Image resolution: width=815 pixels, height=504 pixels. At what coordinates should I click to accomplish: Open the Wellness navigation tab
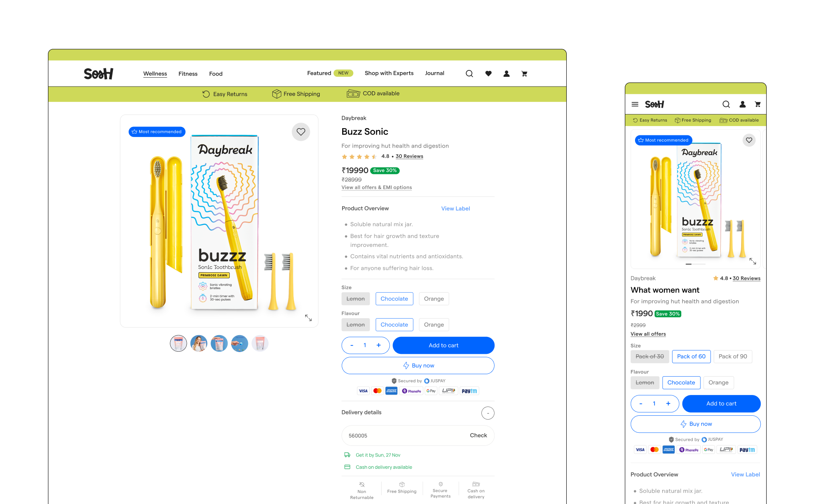pos(155,74)
